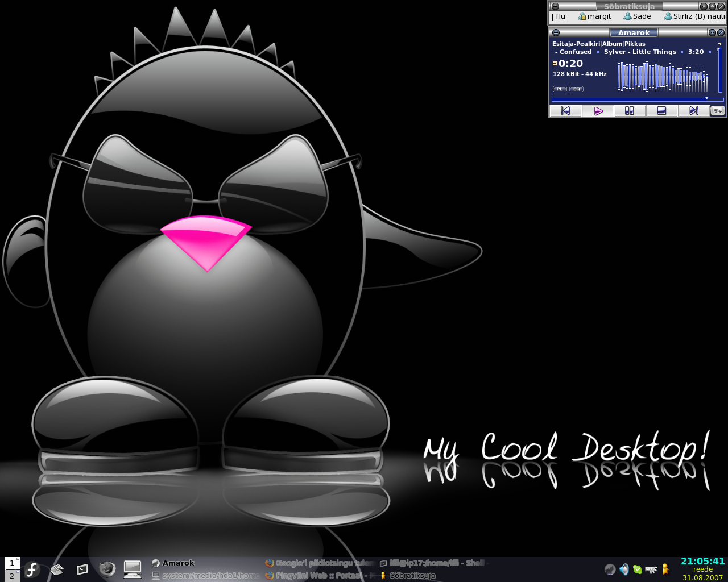
Task: Open the volume speaker tray icon
Action: coord(624,569)
